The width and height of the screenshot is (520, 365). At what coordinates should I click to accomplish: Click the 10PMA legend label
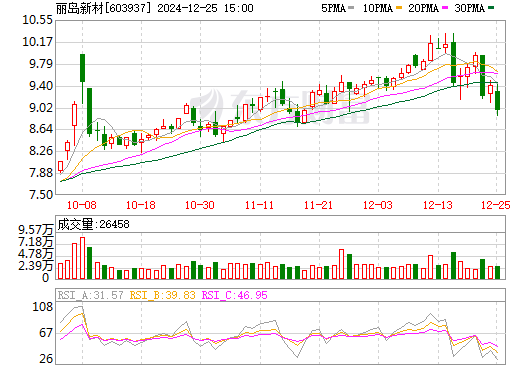pos(378,8)
